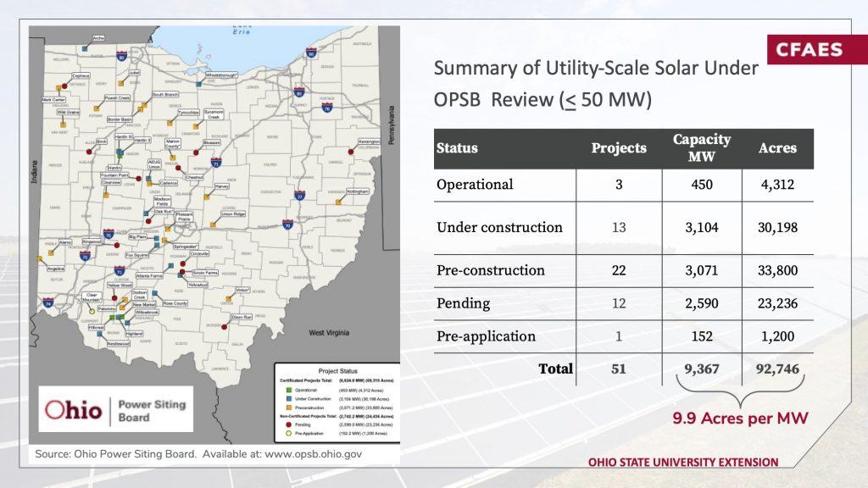This screenshot has width=868, height=488.
Task: Click the green Operational legend swatch
Action: [x=288, y=390]
